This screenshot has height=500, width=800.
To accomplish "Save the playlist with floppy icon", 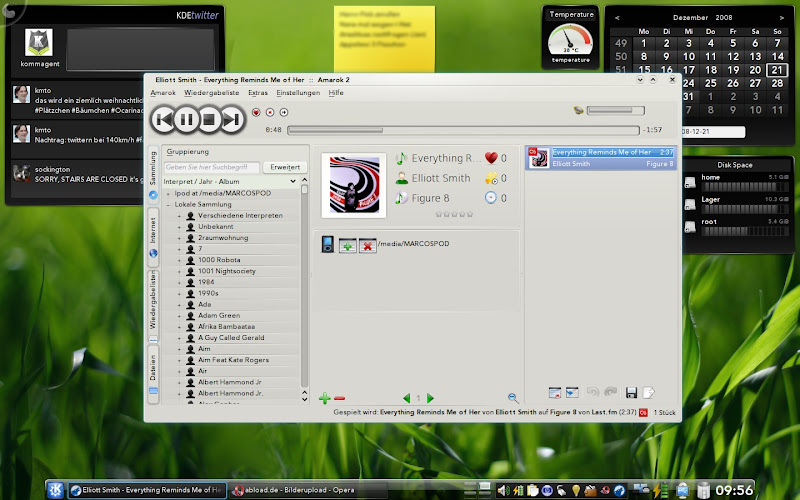I will click(x=631, y=392).
